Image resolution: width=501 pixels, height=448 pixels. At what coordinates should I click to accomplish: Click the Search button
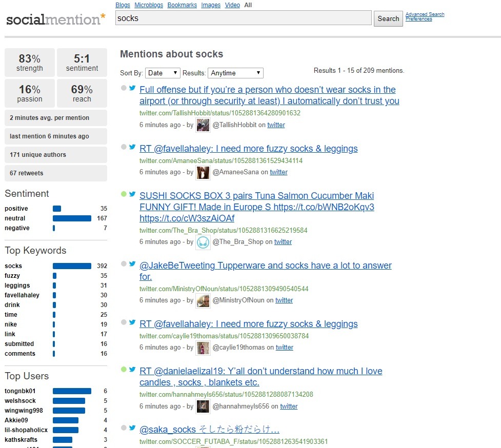pos(388,18)
